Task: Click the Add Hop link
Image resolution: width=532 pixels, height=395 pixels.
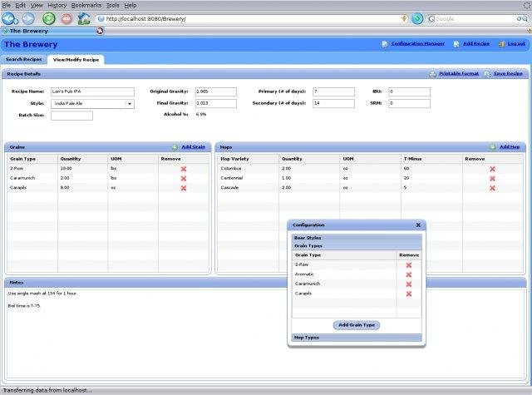Action: pyautogui.click(x=510, y=147)
